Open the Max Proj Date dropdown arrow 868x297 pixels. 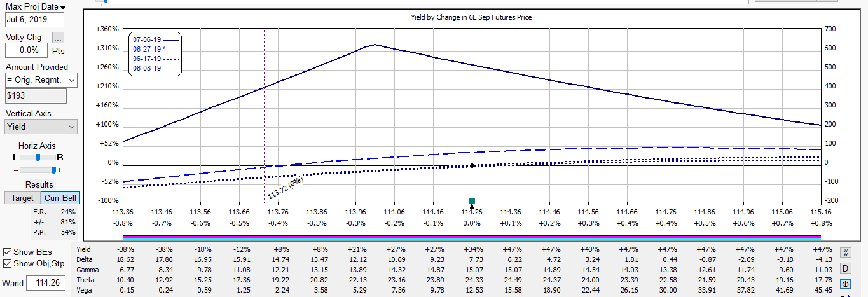[62, 6]
